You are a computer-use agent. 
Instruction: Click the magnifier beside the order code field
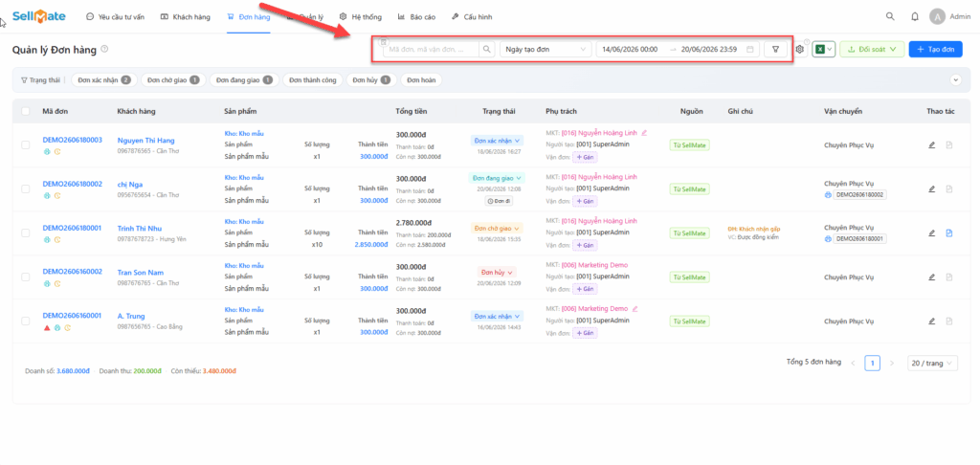pyautogui.click(x=487, y=50)
